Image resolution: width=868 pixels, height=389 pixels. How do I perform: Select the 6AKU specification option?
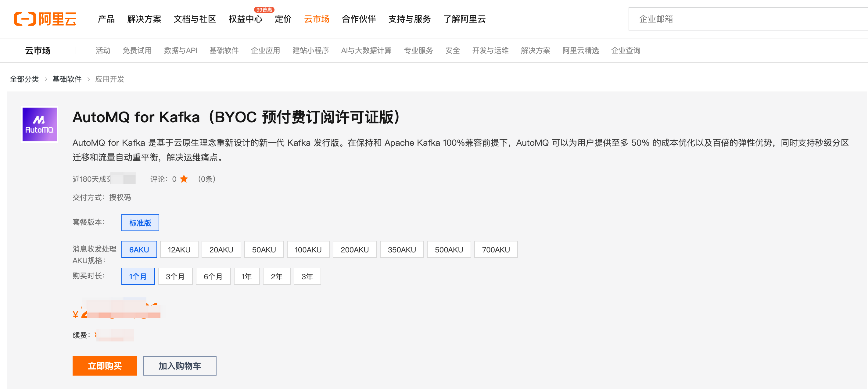pyautogui.click(x=139, y=250)
